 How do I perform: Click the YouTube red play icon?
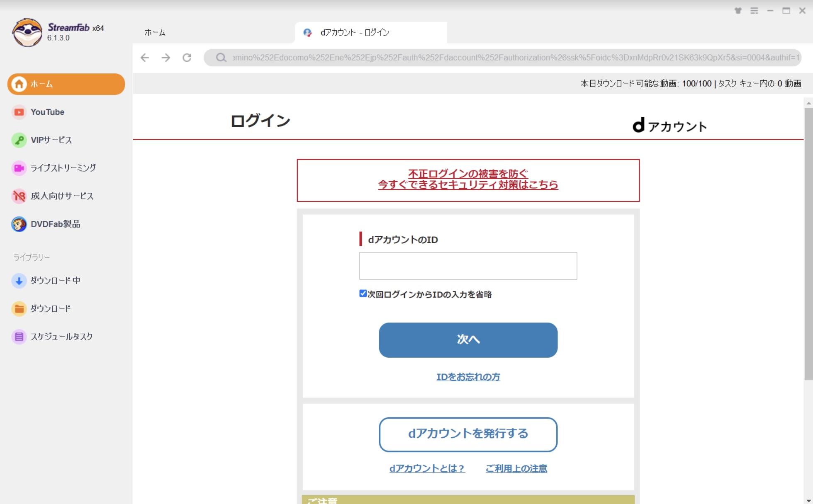tap(19, 112)
